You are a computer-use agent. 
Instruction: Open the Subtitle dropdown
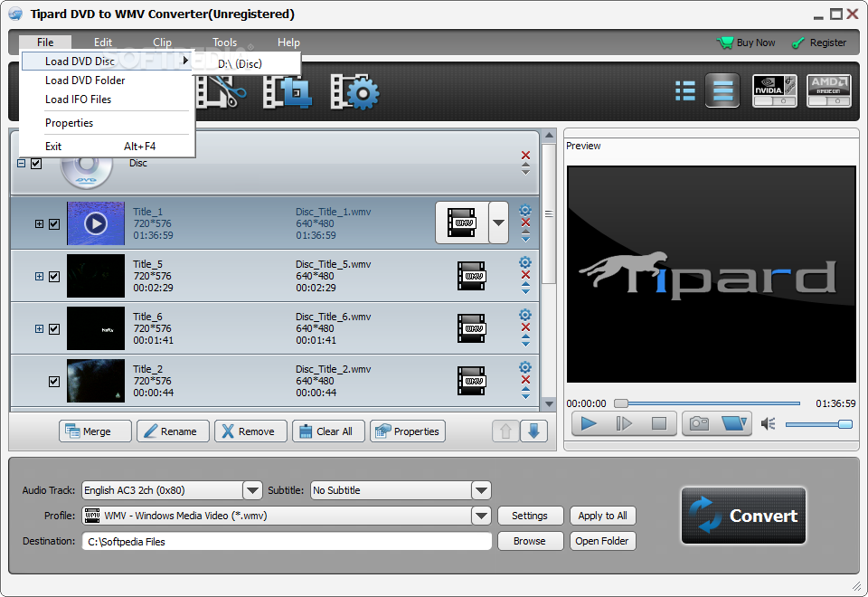tap(481, 490)
